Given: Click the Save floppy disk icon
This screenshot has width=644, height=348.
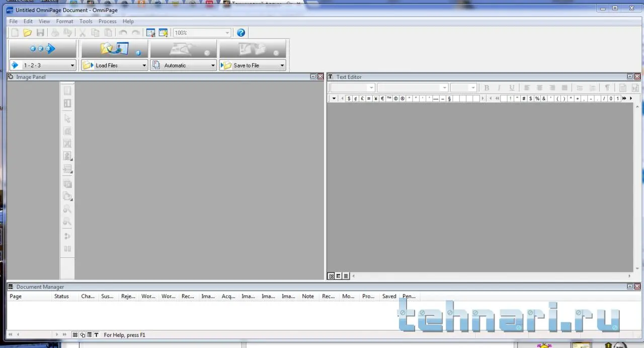Looking at the screenshot, I should tap(40, 33).
